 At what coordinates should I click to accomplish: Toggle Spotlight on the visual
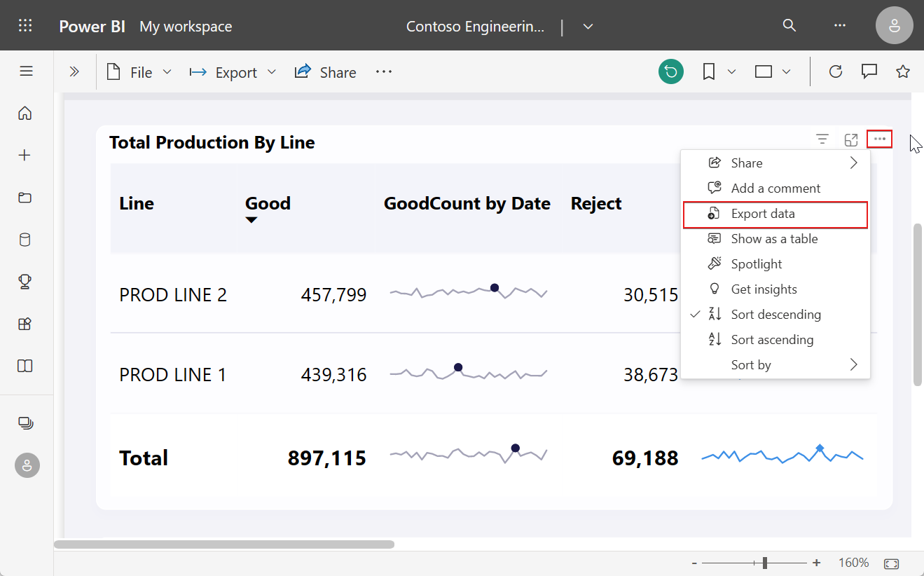(756, 264)
